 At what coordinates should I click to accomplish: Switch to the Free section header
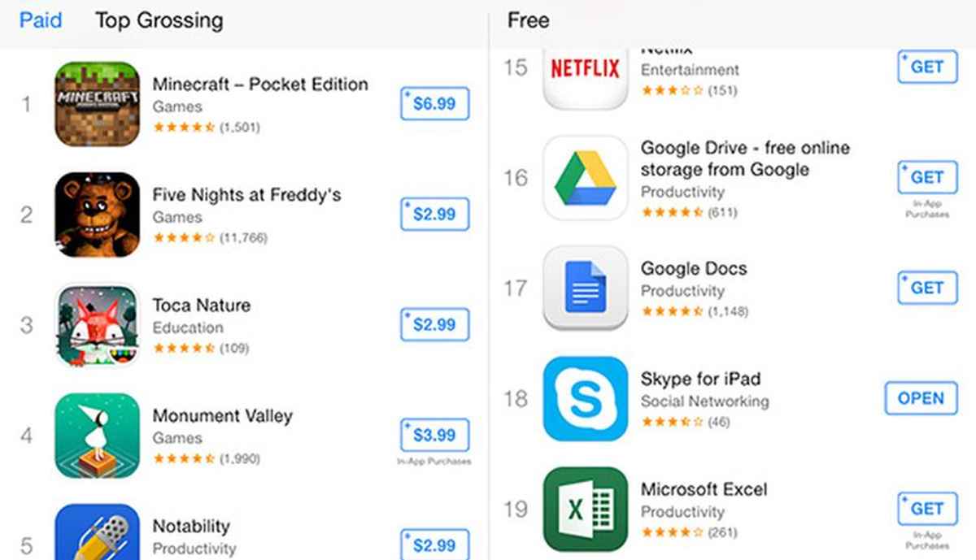[528, 20]
